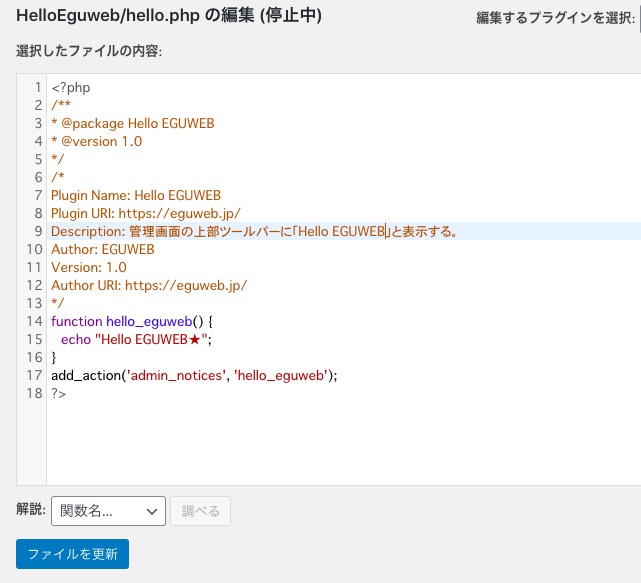Click the ファイルを更新 button

72,553
